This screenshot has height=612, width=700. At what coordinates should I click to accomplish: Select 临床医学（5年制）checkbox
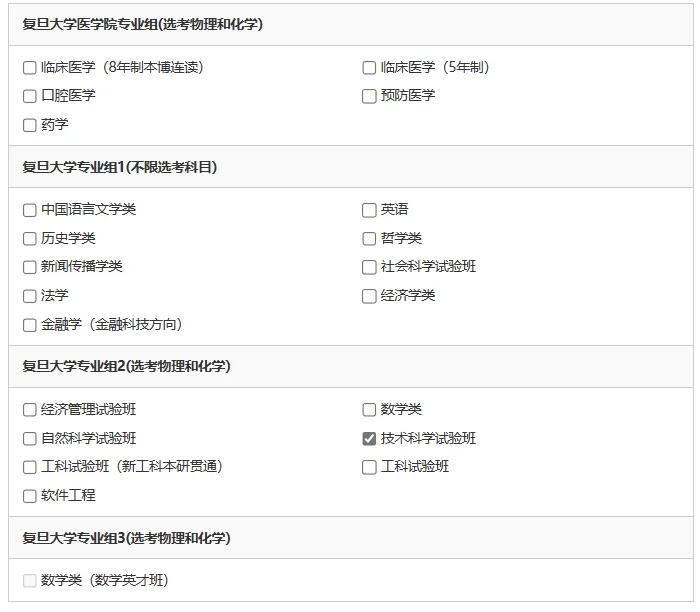[369, 68]
